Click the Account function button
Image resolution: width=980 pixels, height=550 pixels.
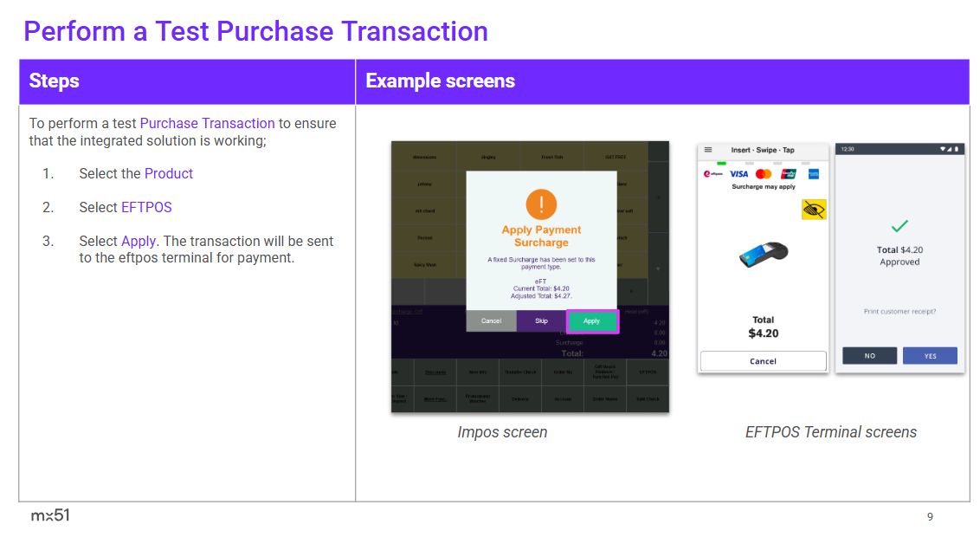[x=563, y=398]
